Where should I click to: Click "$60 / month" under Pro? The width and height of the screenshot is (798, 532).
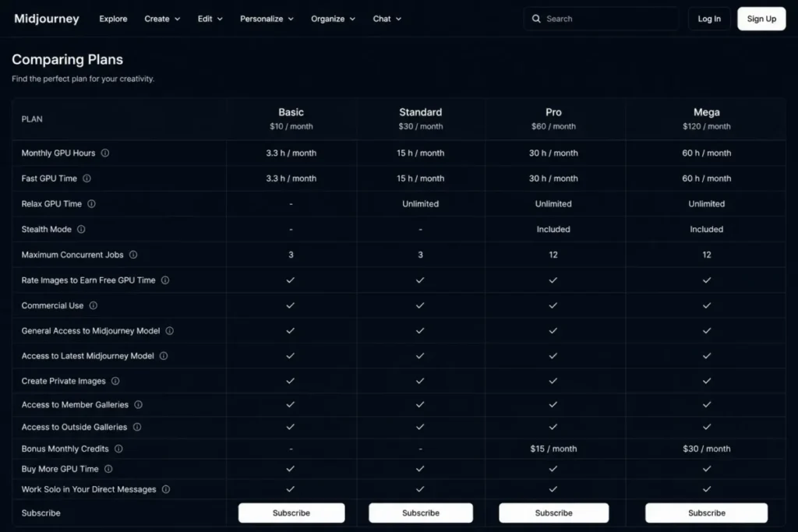tap(554, 127)
